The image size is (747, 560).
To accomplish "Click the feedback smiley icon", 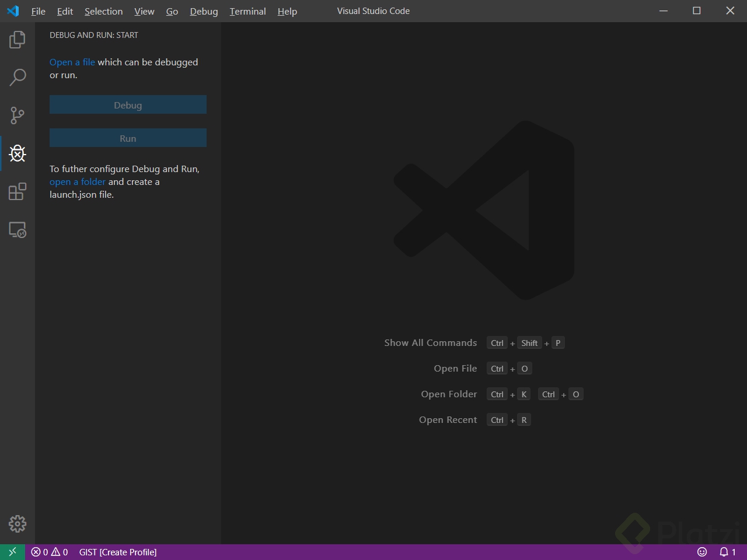I will pyautogui.click(x=702, y=552).
